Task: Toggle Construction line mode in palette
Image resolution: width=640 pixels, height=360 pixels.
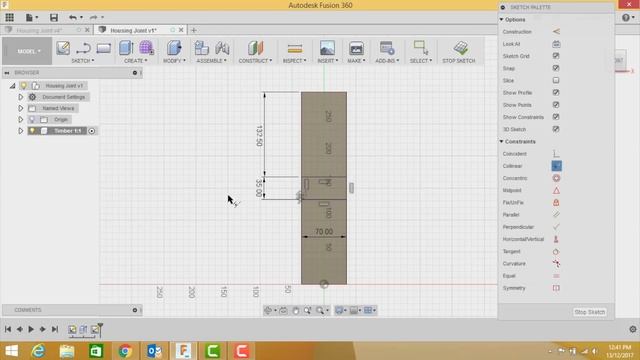Action: [x=556, y=31]
